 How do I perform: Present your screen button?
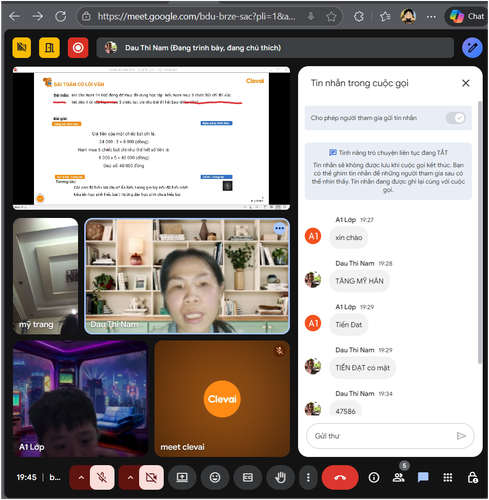[x=182, y=477]
